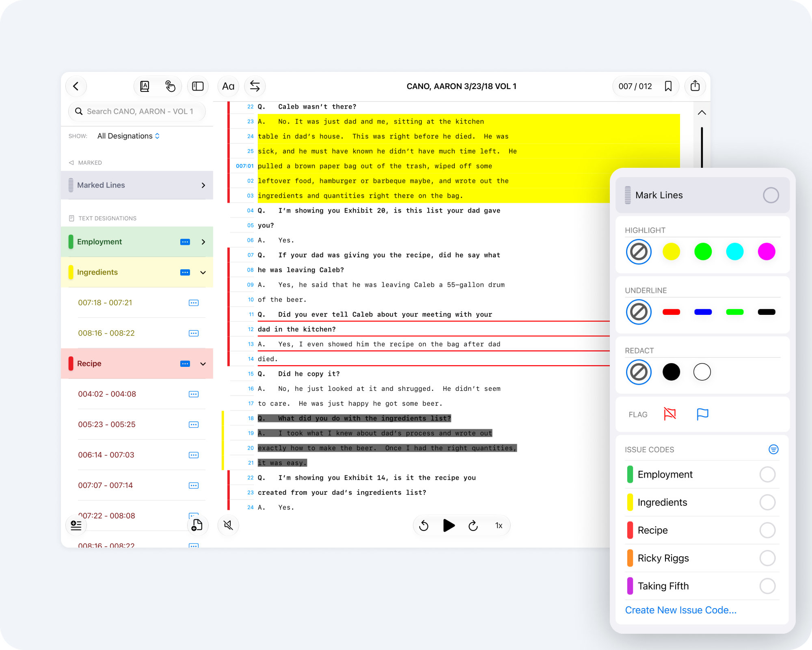
Task: Rewind playback with the back-skip icon
Action: pos(424,526)
